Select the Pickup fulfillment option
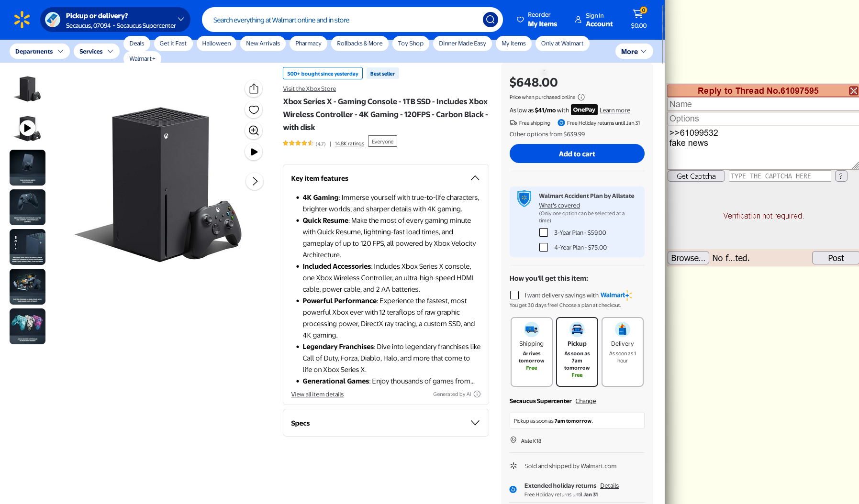The image size is (859, 504). click(x=577, y=352)
